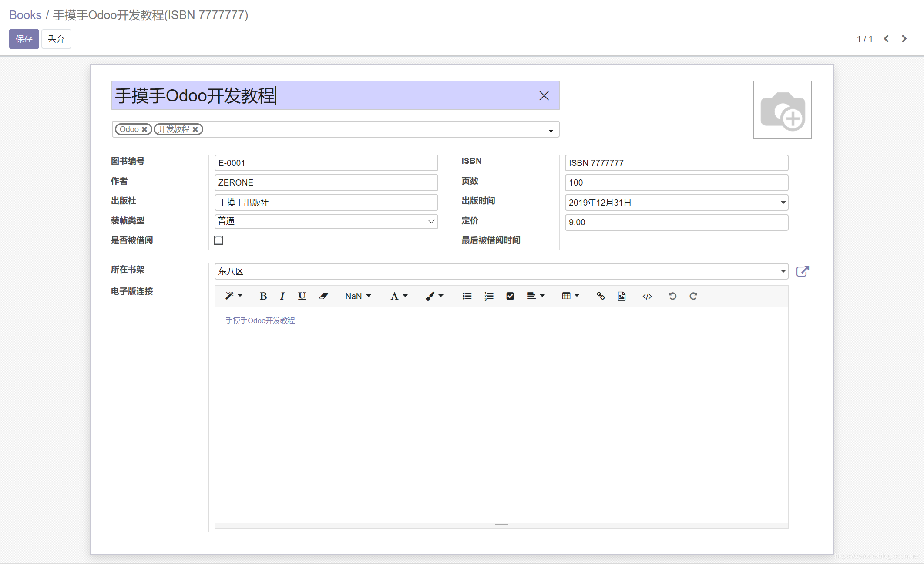Underline text using the editor toolbar
The width and height of the screenshot is (924, 564).
[302, 296]
